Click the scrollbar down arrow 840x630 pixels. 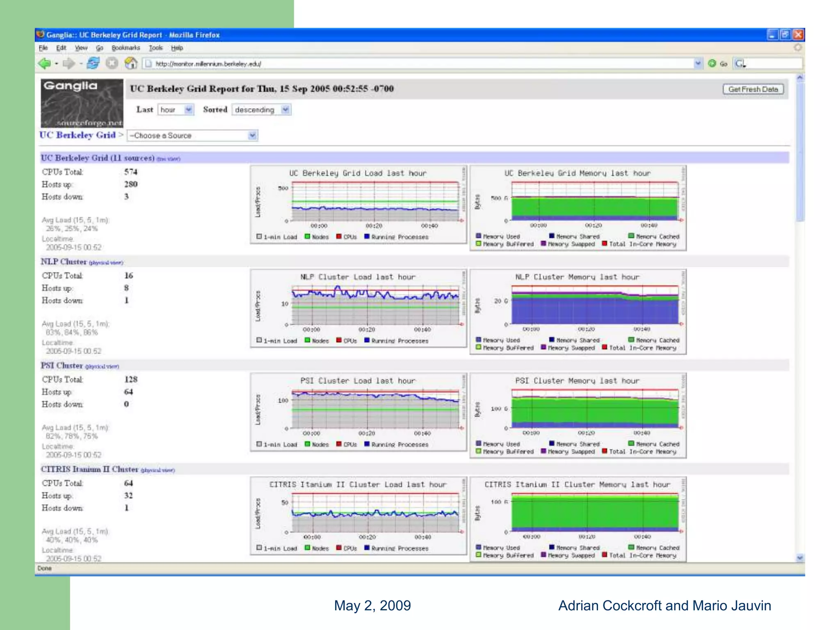tap(800, 558)
